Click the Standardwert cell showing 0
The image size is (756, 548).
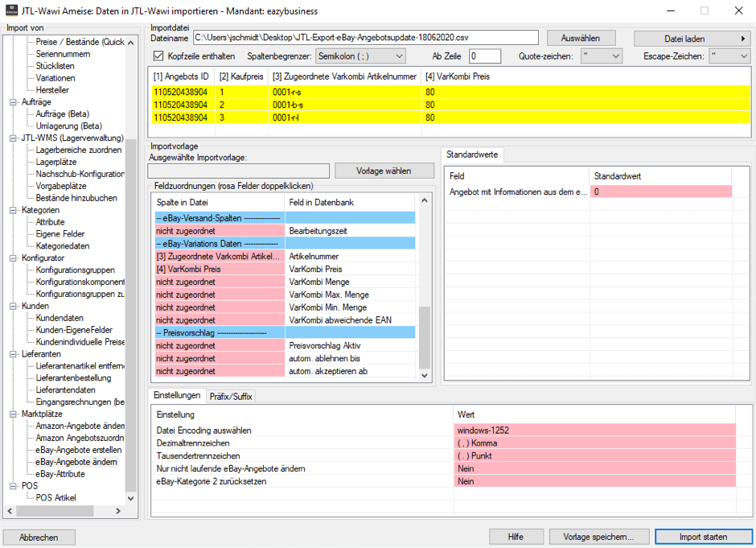661,192
